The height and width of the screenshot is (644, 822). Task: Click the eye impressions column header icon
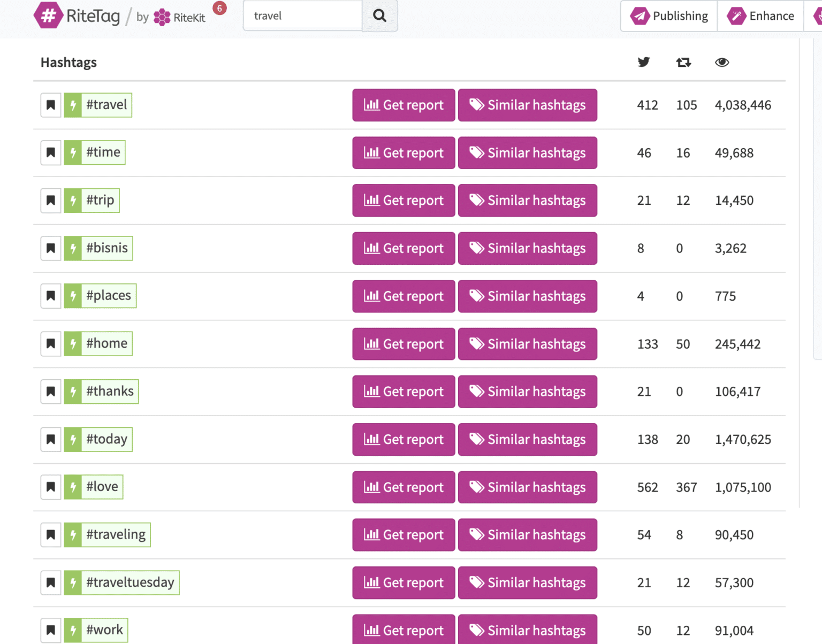tap(722, 62)
